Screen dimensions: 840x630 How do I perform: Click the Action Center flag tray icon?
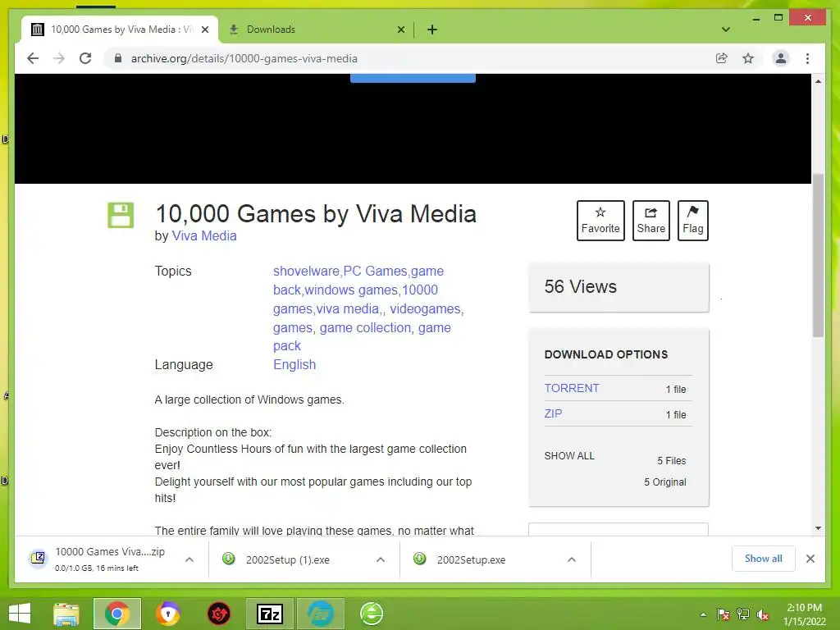(x=724, y=614)
